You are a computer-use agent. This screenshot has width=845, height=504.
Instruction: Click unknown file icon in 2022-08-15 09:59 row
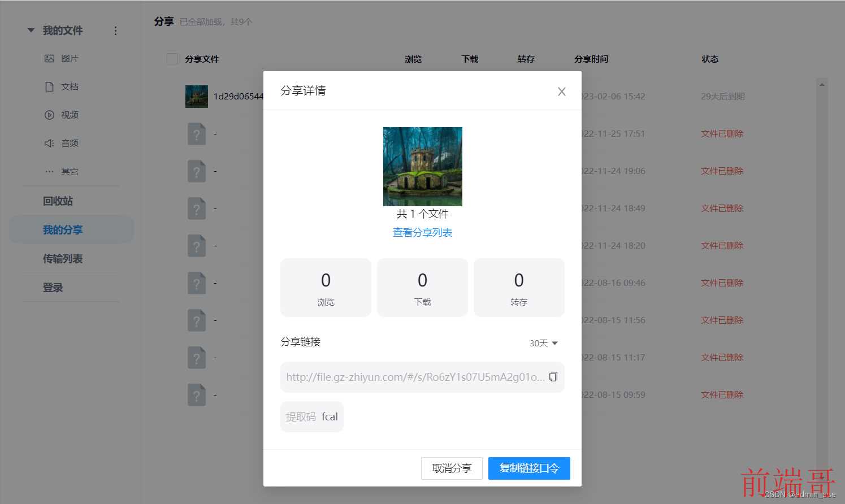[197, 395]
